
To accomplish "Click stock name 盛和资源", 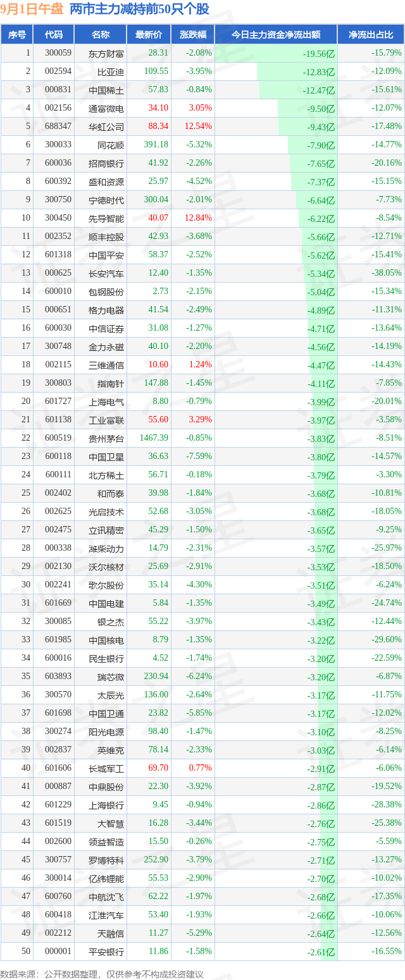I will tap(107, 181).
